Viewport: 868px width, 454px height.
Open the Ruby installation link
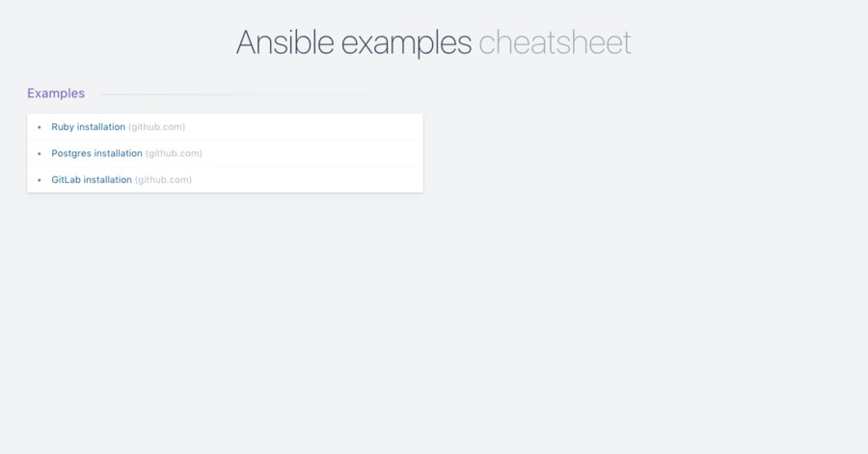point(88,127)
